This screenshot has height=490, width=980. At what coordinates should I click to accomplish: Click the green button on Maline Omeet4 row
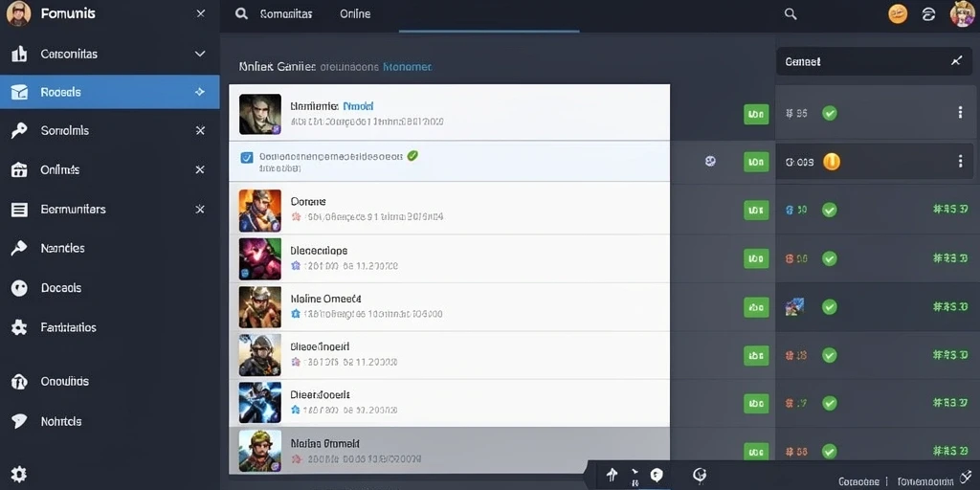point(756,307)
